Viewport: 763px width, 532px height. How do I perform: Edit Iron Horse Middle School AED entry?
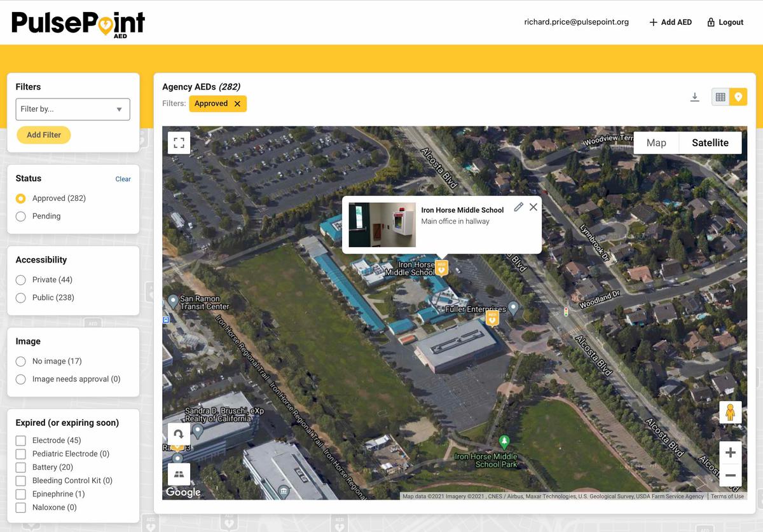(x=519, y=207)
